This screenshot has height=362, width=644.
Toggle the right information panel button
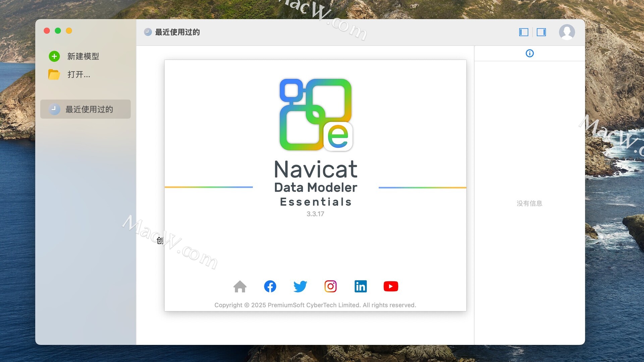tap(541, 32)
